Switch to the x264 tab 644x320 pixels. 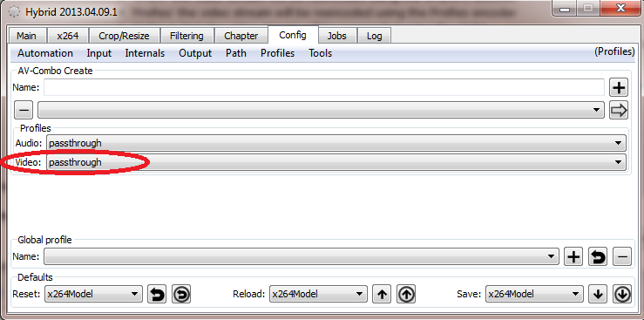pyautogui.click(x=68, y=36)
